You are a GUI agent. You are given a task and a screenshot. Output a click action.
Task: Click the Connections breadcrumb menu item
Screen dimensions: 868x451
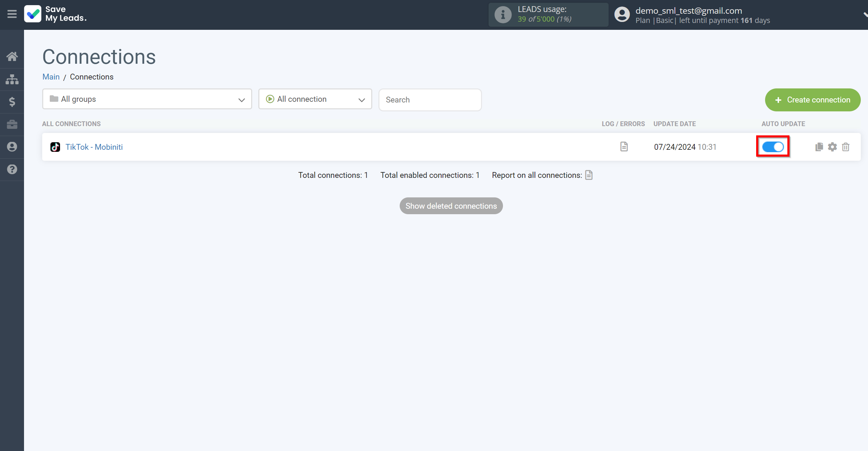tap(91, 77)
